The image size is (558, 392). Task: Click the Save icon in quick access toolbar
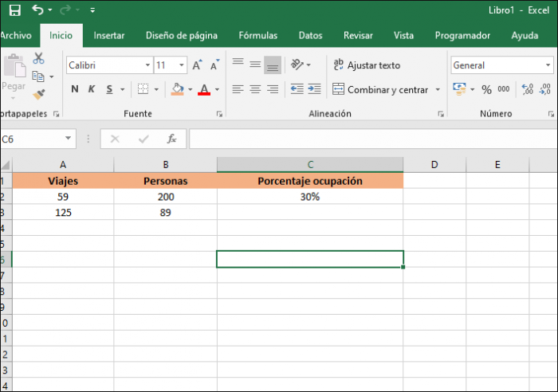tap(14, 10)
